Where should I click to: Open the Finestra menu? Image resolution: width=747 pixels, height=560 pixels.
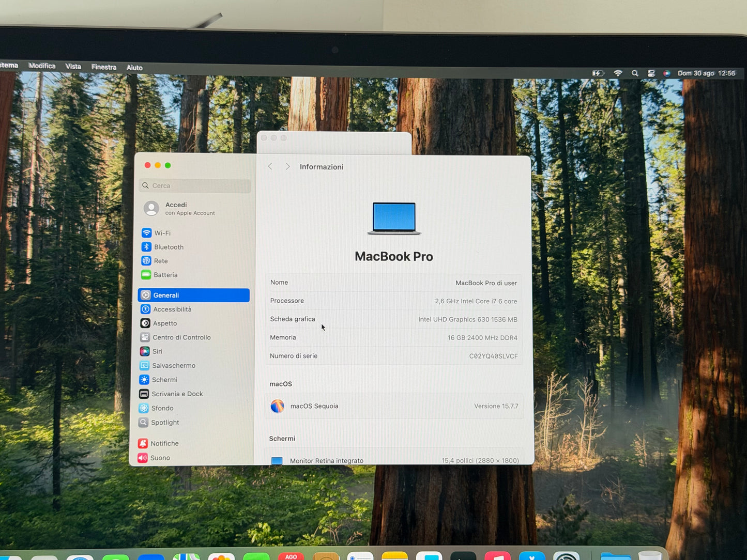pyautogui.click(x=104, y=67)
